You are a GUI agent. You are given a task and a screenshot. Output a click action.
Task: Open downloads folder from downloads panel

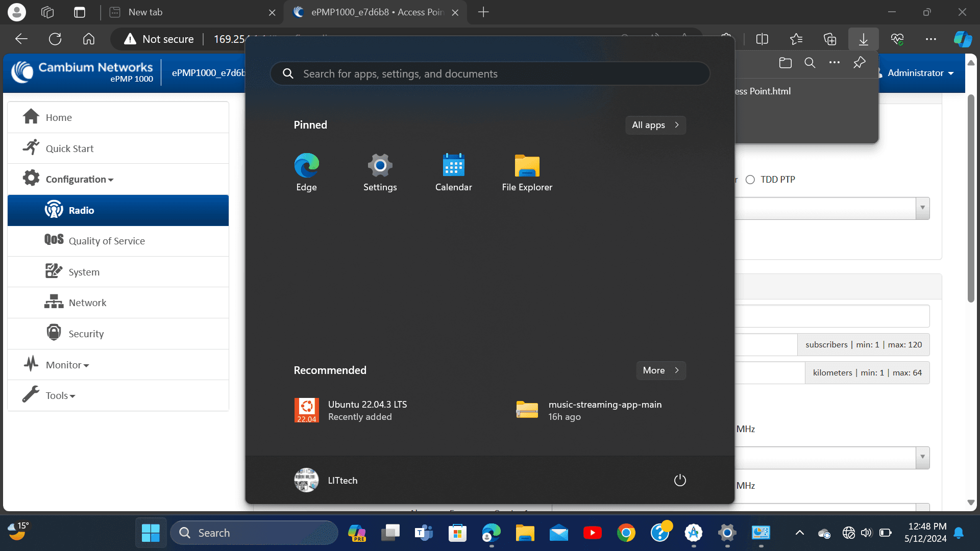(786, 63)
